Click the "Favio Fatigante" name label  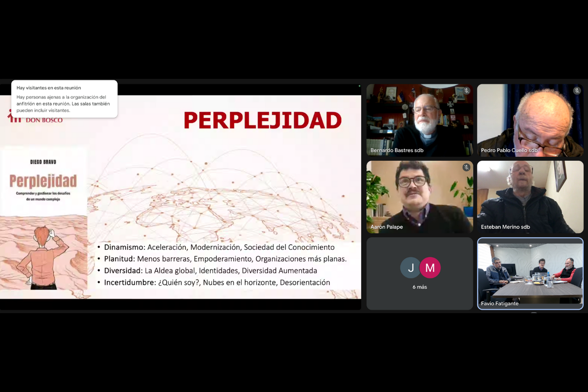click(500, 304)
